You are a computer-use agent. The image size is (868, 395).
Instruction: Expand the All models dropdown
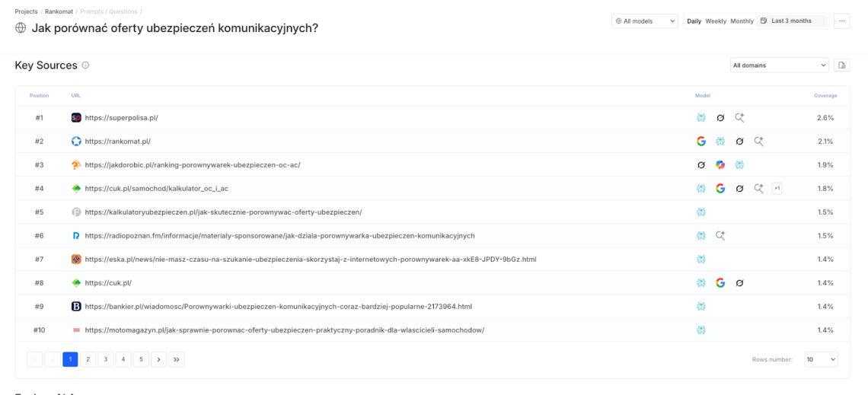coord(645,21)
